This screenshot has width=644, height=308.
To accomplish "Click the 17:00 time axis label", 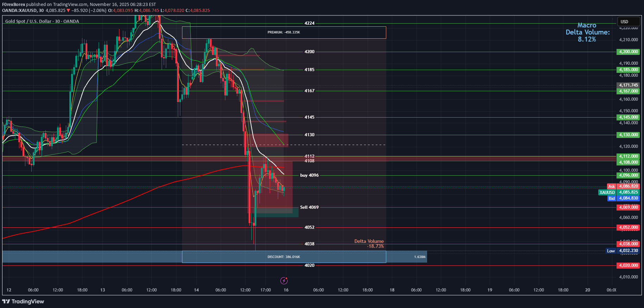I will coord(265,290).
